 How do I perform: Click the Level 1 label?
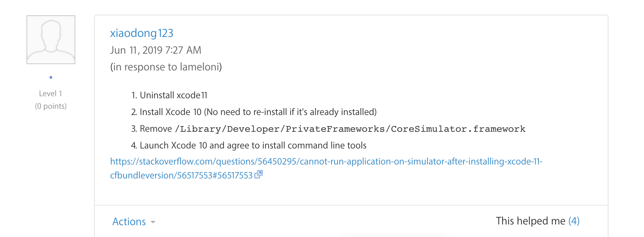click(x=51, y=93)
